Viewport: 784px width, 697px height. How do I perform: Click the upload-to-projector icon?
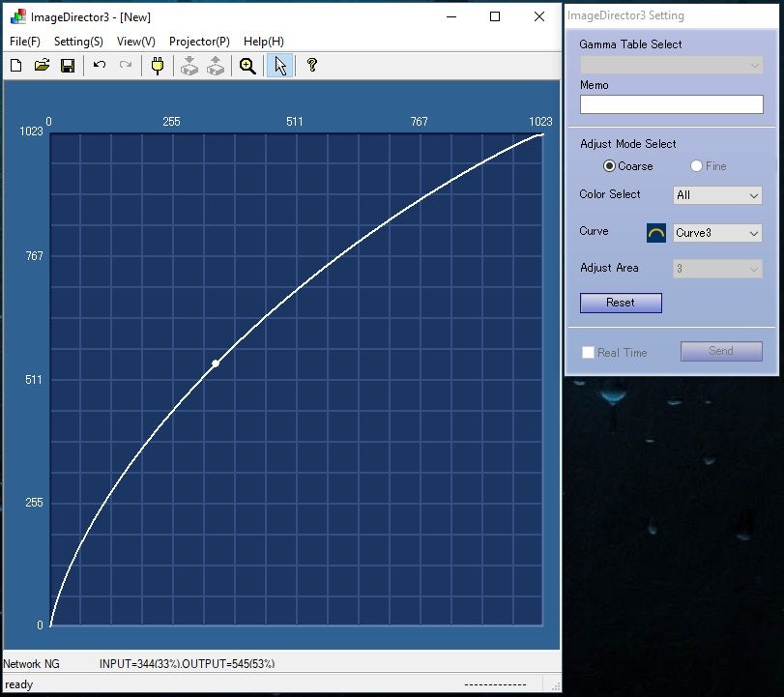[x=216, y=66]
